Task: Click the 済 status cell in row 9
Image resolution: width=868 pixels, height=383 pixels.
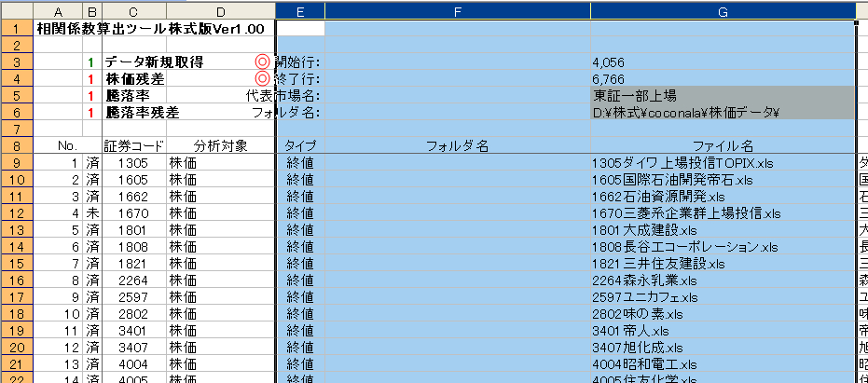Action: pyautogui.click(x=92, y=163)
